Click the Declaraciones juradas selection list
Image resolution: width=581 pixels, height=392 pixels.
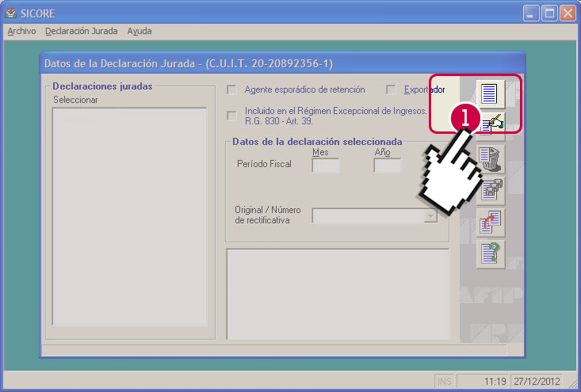tap(129, 216)
